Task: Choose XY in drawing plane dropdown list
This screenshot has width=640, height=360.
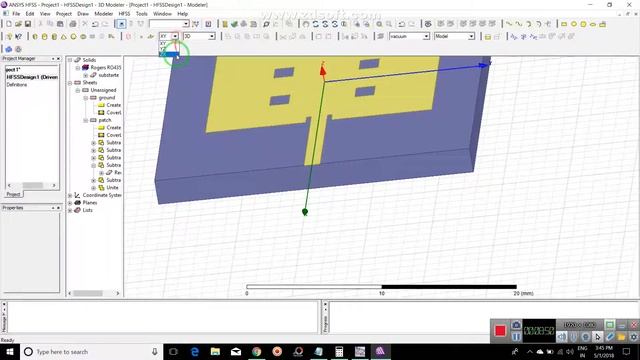Action: (169, 43)
